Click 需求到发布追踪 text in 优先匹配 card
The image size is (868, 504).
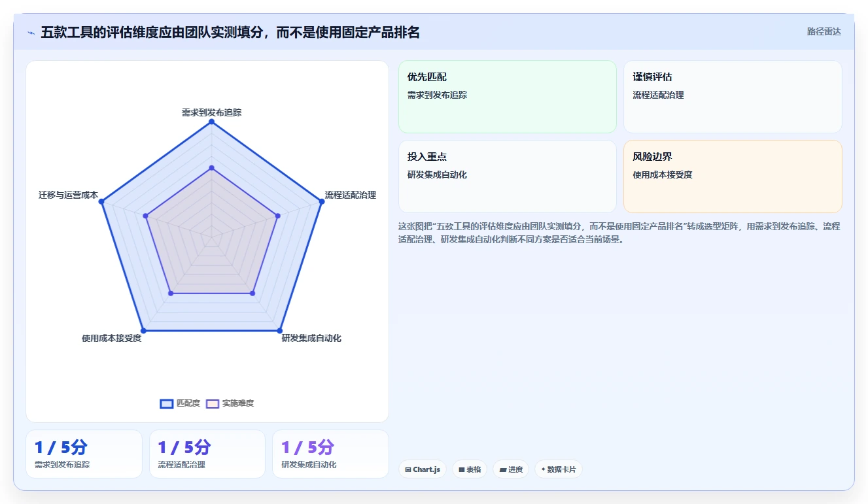pos(437,95)
